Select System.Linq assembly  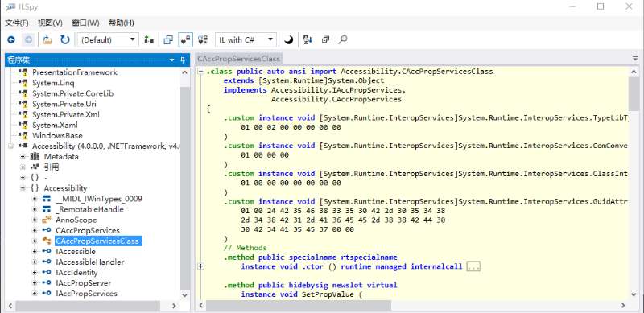(53, 83)
